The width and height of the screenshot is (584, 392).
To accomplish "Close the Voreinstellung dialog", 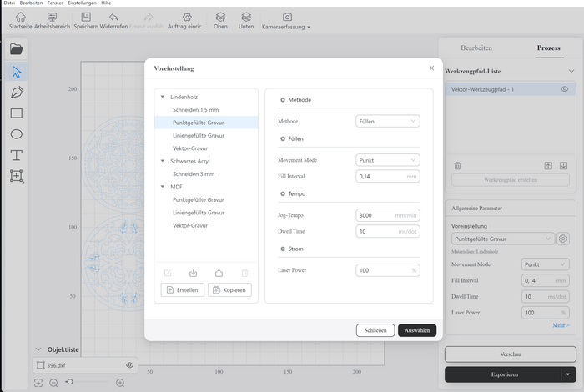I will (431, 68).
